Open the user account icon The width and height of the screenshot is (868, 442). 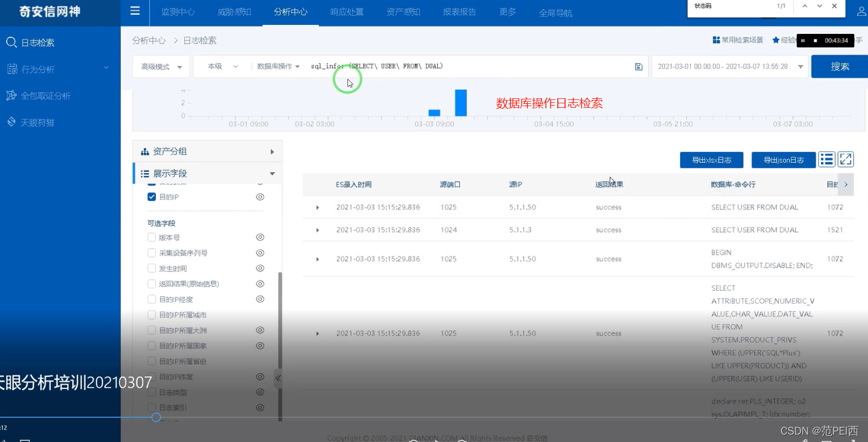click(861, 11)
